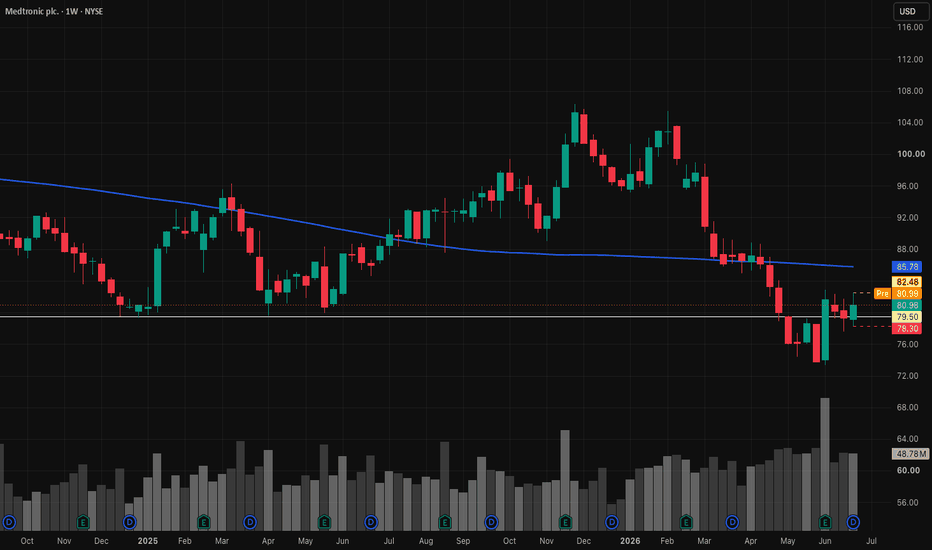Screen dimensions: 932x550
Task: Open the dividend marker in late Mar 2026
Action: (732, 522)
